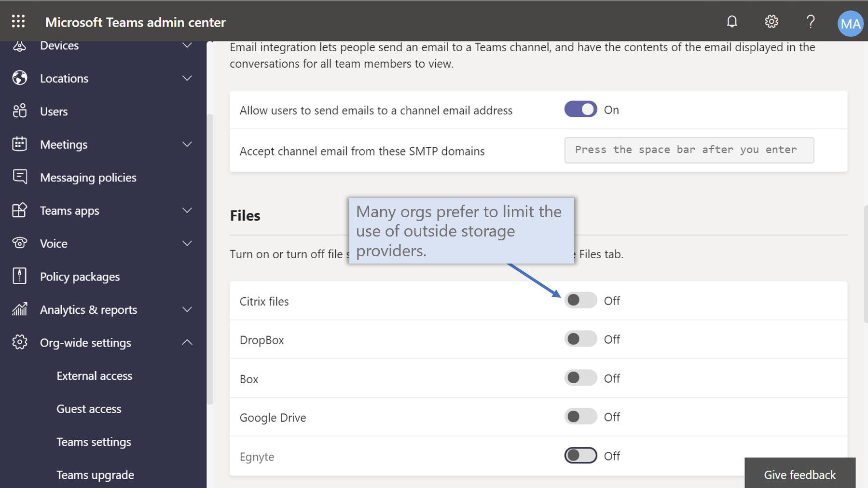Open the MA account avatar
Image resolution: width=868 pixels, height=488 pixels.
pos(850,23)
